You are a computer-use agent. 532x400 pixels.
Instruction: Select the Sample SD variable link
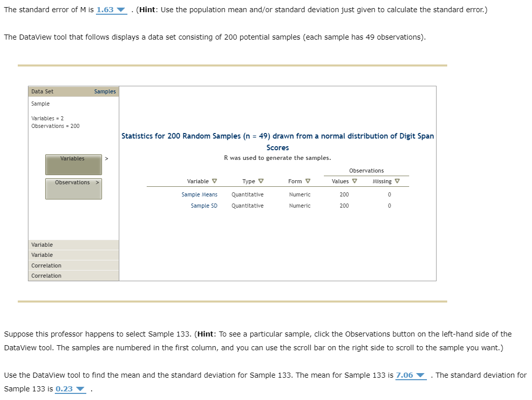(x=204, y=205)
